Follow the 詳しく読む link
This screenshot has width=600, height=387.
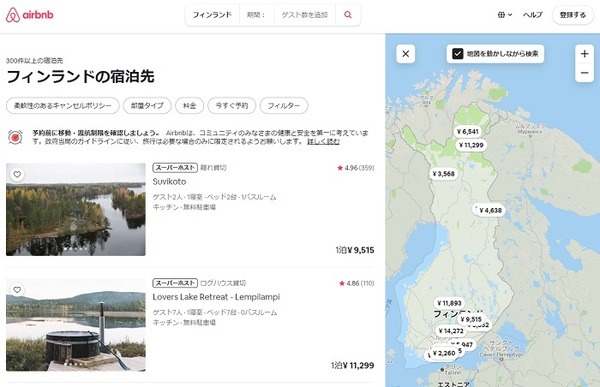pos(323,142)
